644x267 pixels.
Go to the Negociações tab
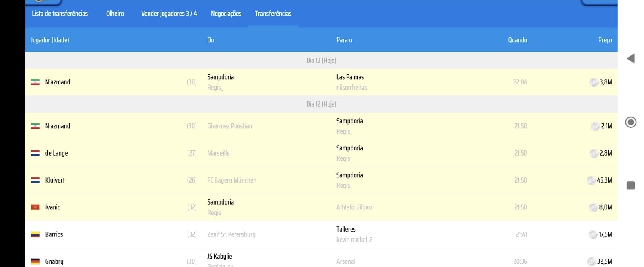pyautogui.click(x=226, y=14)
